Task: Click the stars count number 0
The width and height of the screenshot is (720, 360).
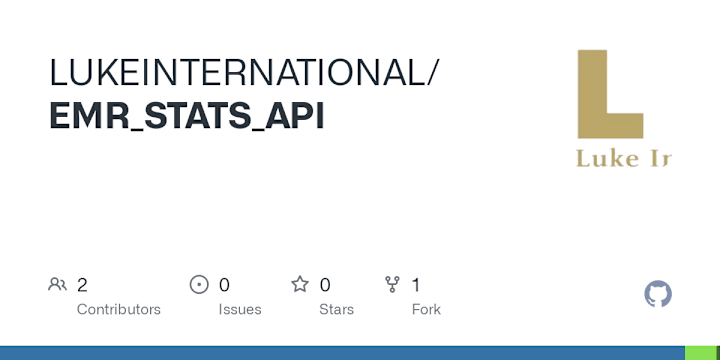Action: coord(325,285)
